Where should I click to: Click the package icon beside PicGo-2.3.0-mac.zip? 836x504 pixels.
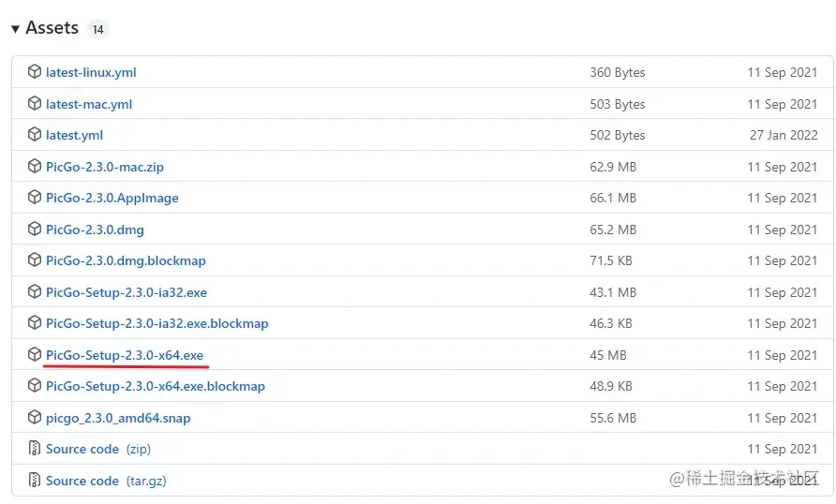(x=34, y=166)
